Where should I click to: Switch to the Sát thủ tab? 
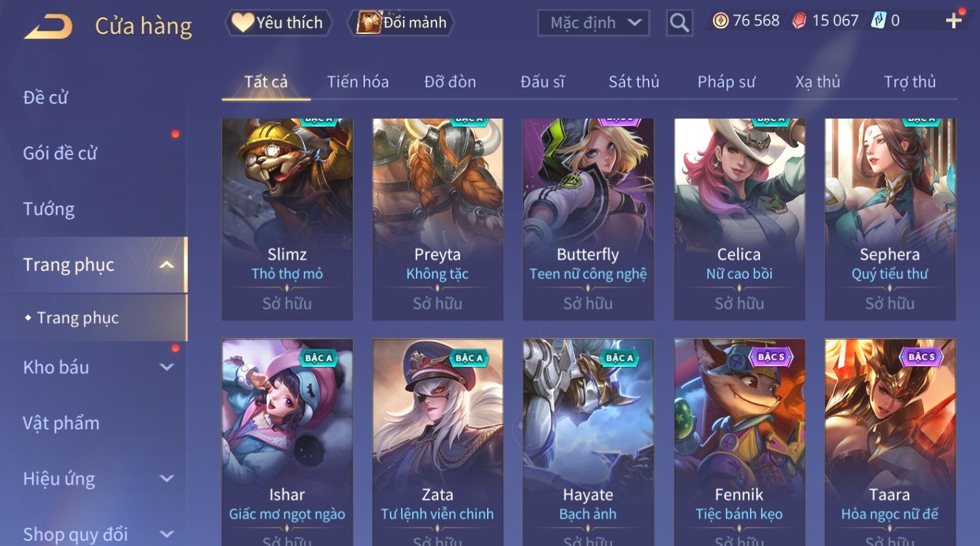point(634,82)
